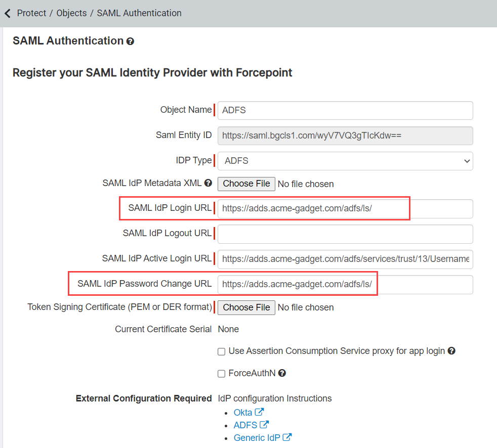Navigate to Protect in the breadcrumb
The image size is (497, 448).
(x=31, y=13)
